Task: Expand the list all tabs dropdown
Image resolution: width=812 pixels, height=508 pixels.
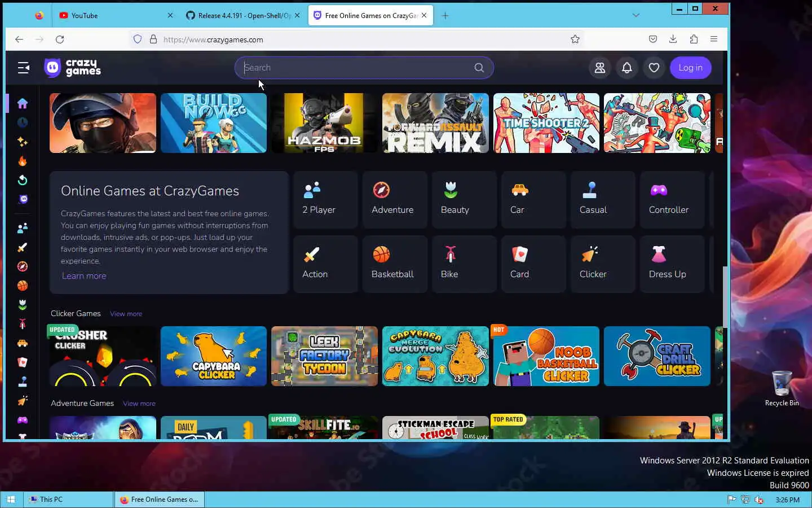Action: 636,15
